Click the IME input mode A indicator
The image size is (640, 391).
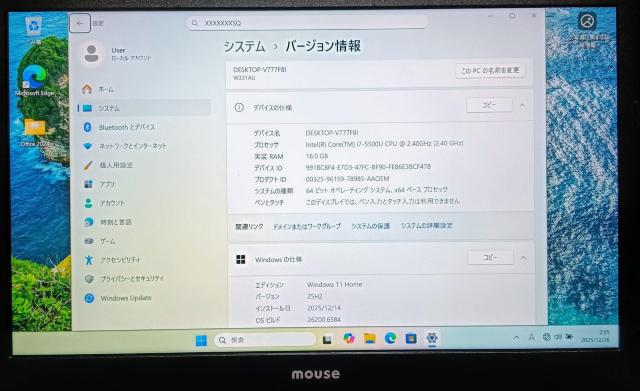[x=531, y=338]
